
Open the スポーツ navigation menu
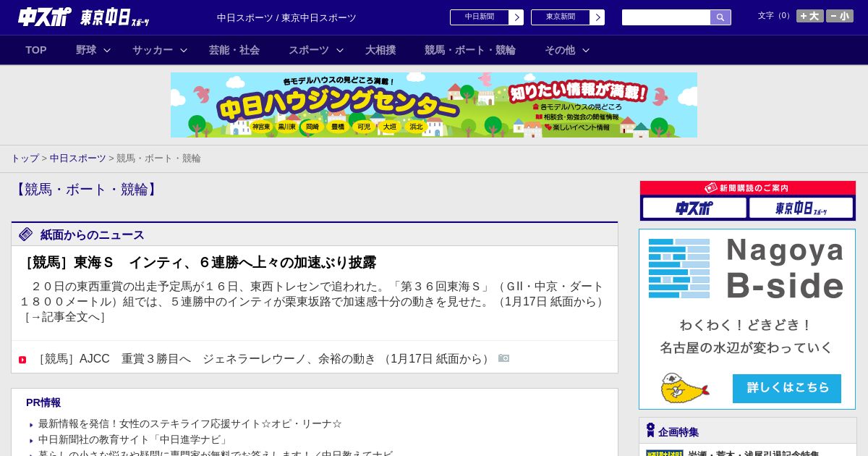click(x=309, y=50)
